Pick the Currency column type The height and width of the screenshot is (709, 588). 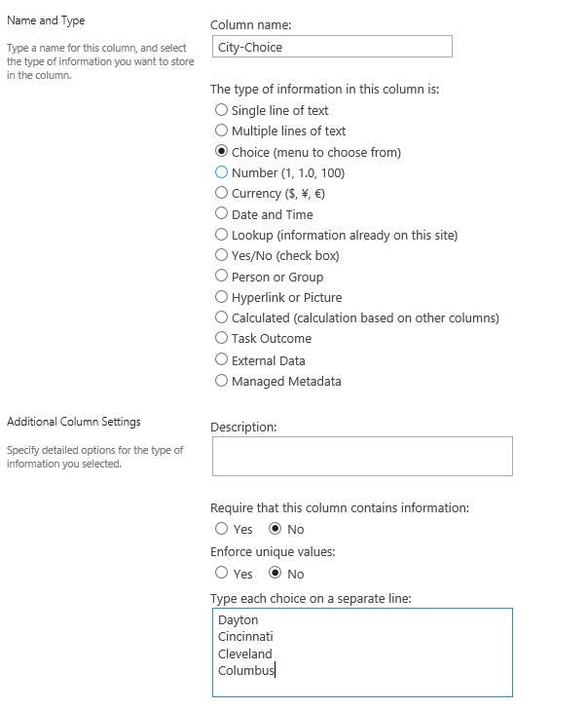(x=222, y=193)
